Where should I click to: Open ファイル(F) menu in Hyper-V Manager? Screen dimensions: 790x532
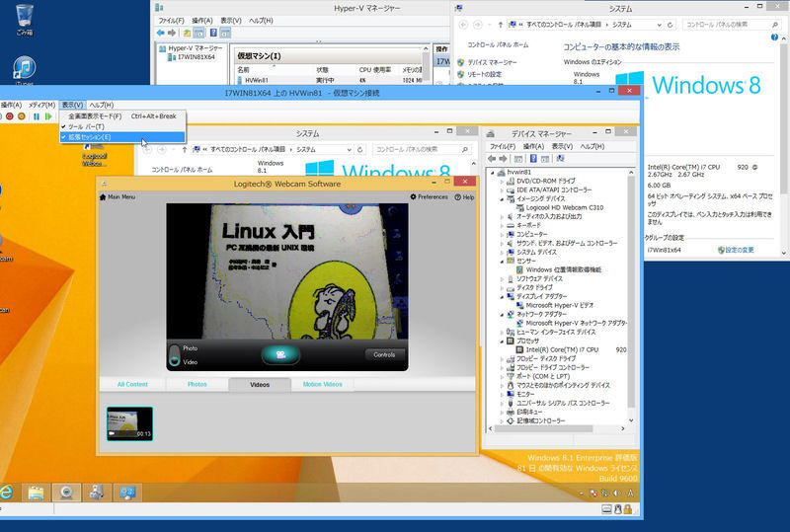point(171,21)
